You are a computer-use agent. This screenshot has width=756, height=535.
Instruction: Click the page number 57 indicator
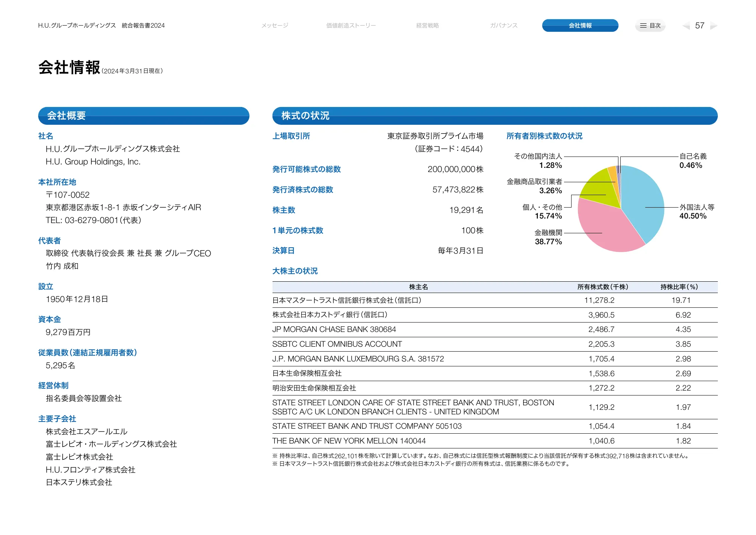[700, 25]
